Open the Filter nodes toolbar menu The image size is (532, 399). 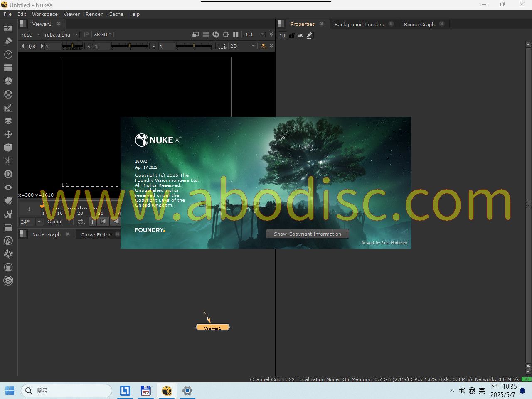point(8,94)
